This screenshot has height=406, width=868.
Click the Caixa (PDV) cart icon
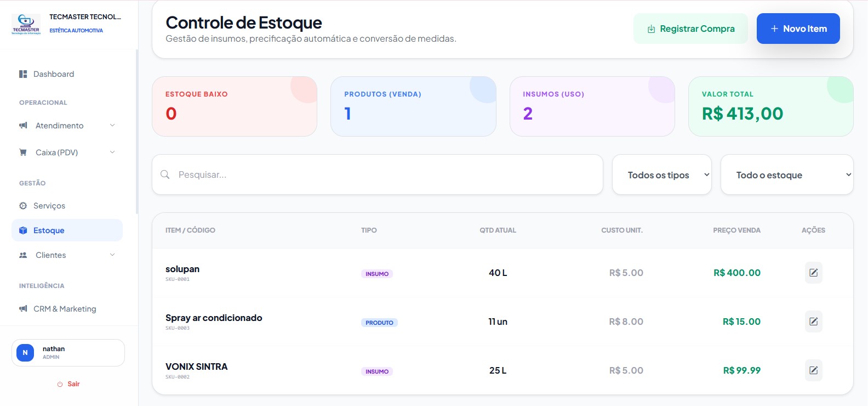click(23, 153)
